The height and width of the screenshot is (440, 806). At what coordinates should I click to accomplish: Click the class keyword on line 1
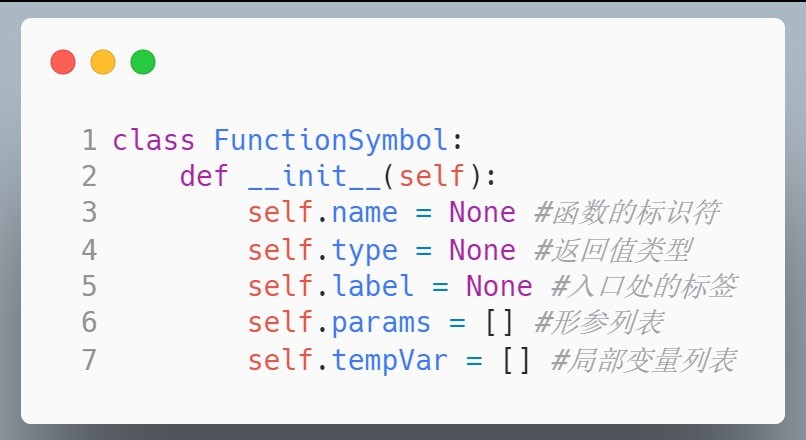154,140
